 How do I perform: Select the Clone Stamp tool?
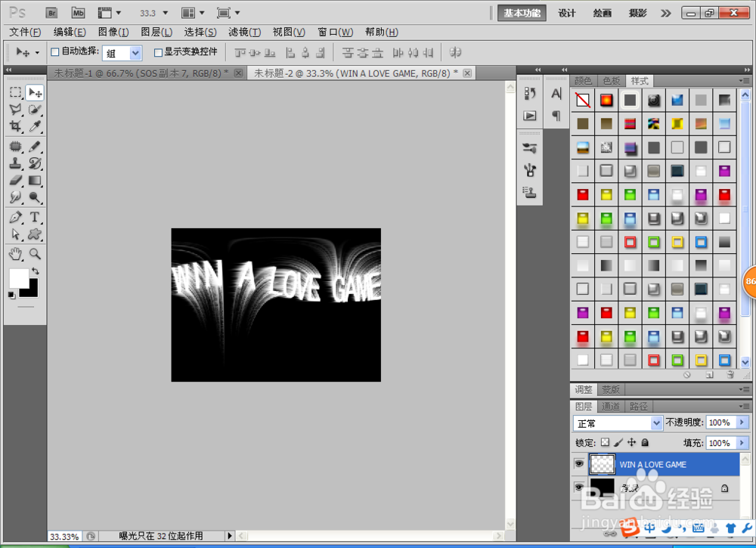[x=16, y=163]
